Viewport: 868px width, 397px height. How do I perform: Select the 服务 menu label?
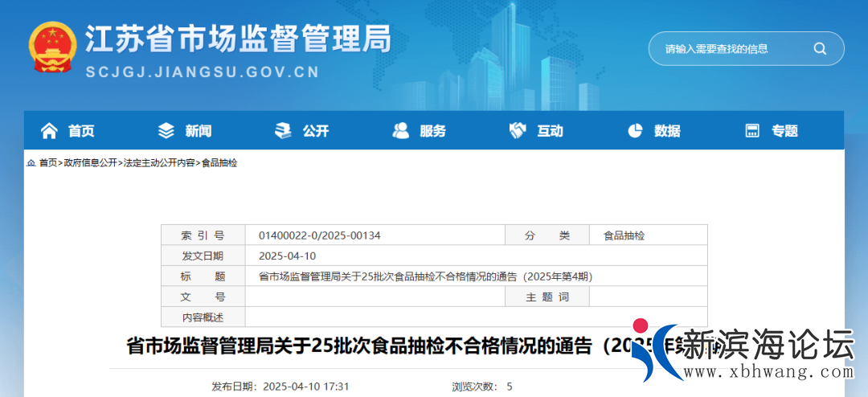pyautogui.click(x=432, y=131)
